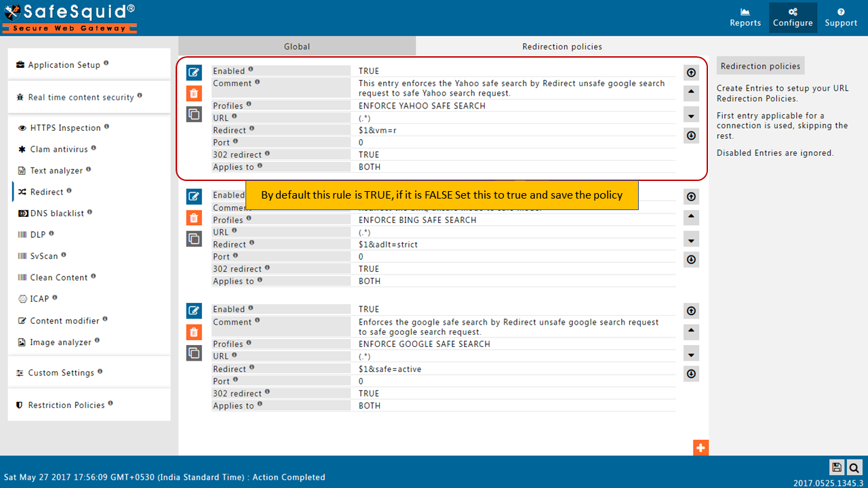Move Google entry to bottom

pos(691,373)
